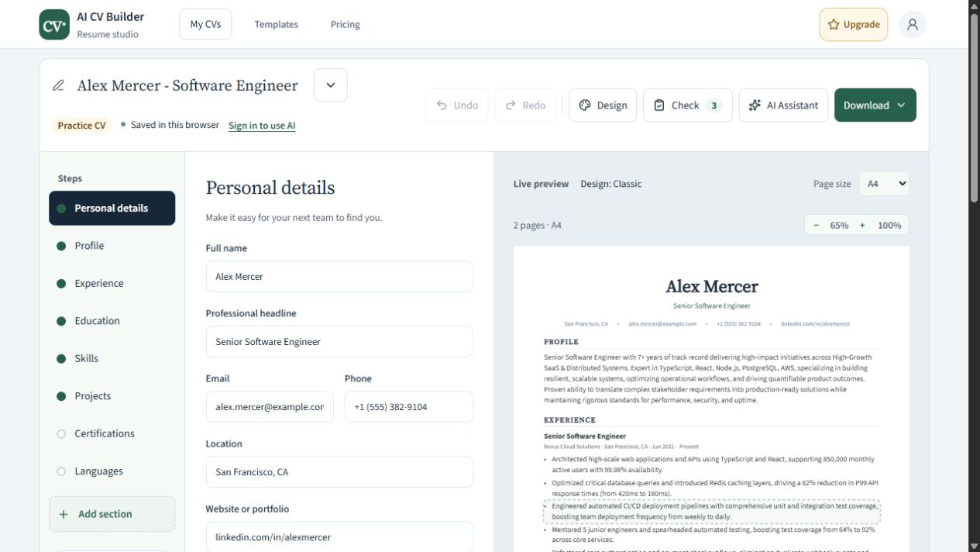
Task: Click the palette icon on the Design button
Action: click(x=585, y=105)
